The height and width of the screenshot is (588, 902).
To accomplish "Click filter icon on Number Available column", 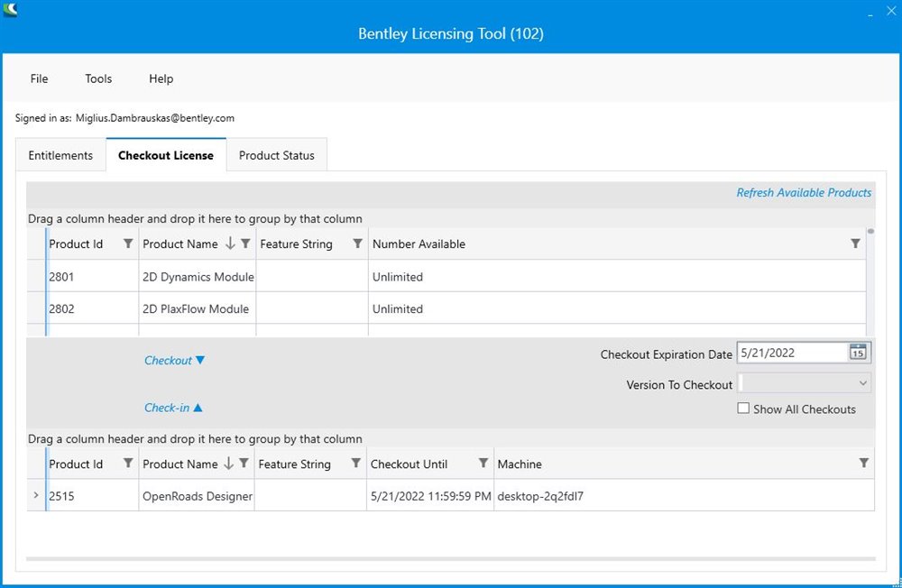I will point(856,243).
